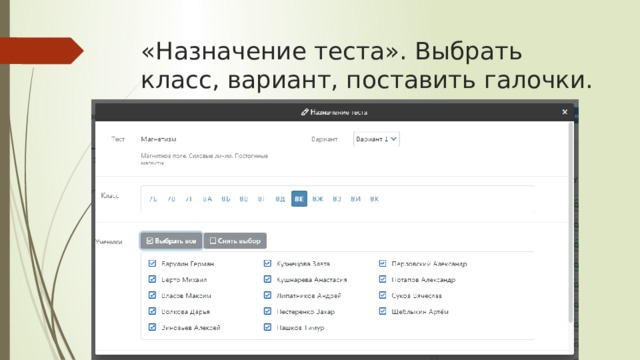The width and height of the screenshot is (640, 360).
Task: Click the dialog's vertical scrollbar
Action: (571, 222)
